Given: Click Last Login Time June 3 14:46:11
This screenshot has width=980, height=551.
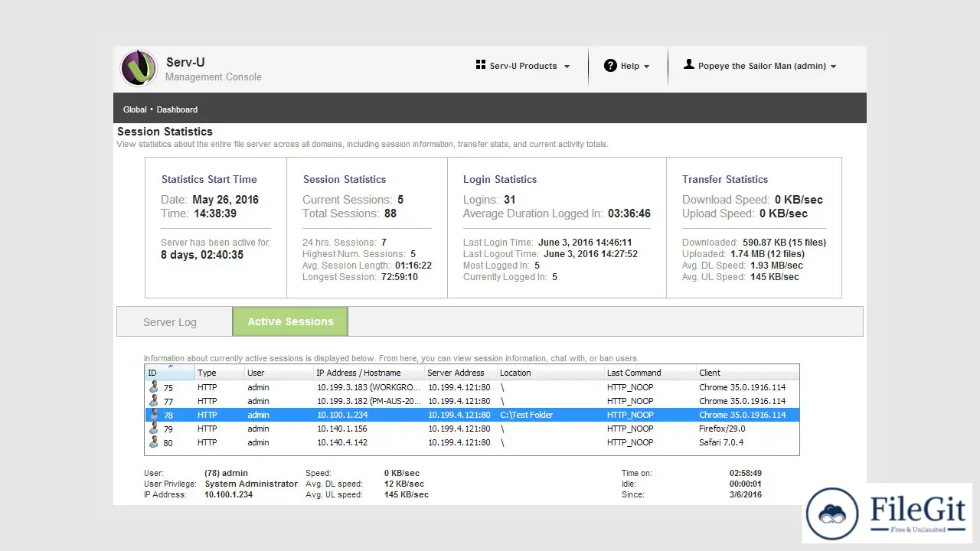Looking at the screenshot, I should [x=585, y=243].
